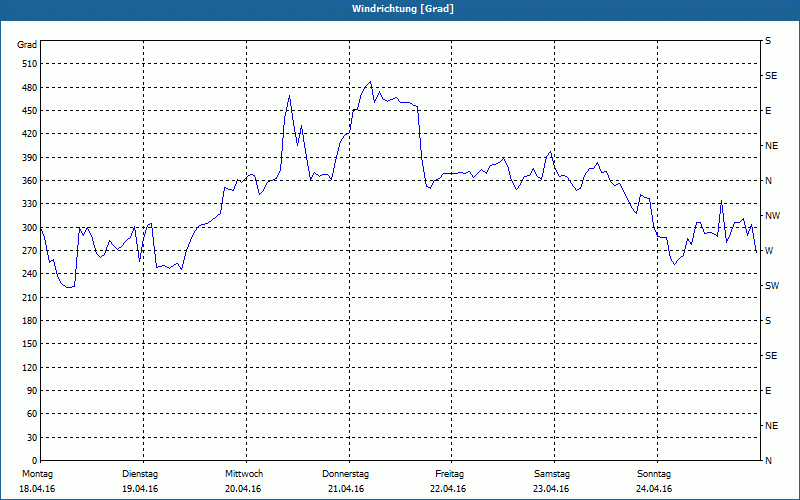Choose the 300 y-axis value
The width and height of the screenshot is (800, 500).
pyautogui.click(x=29, y=228)
